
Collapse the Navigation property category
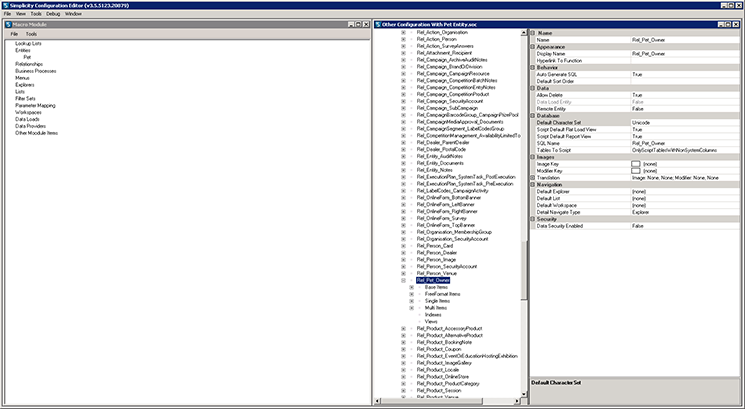click(533, 184)
